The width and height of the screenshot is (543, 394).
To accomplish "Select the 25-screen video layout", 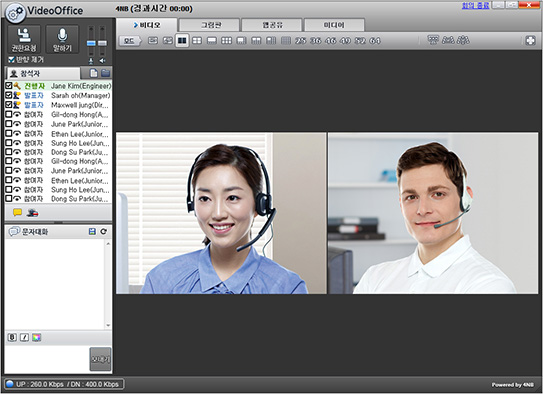I will 300,41.
